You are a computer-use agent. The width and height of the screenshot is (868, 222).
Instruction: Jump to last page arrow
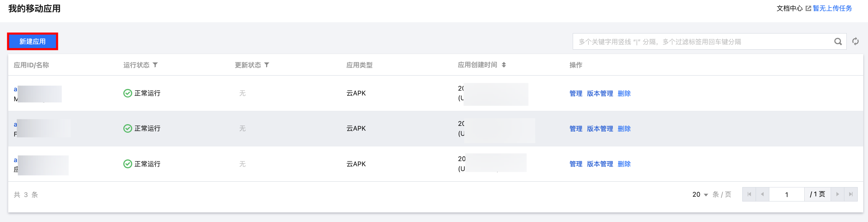click(851, 194)
